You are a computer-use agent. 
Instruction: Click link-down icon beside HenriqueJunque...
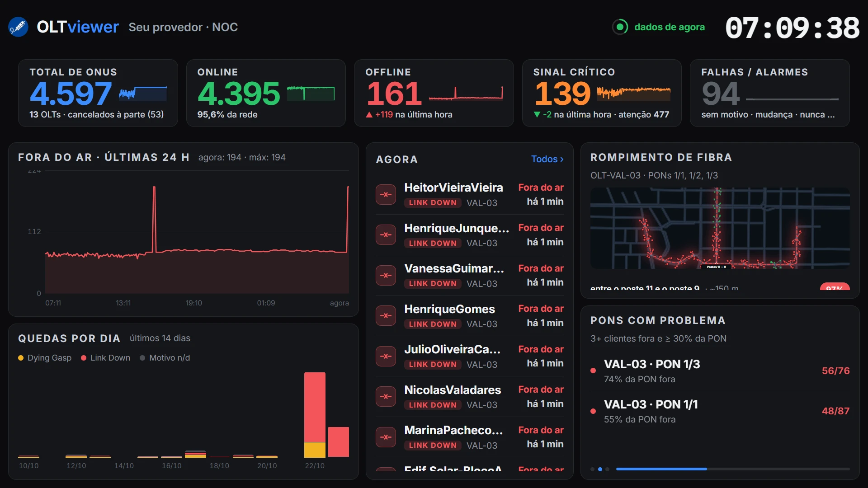386,235
